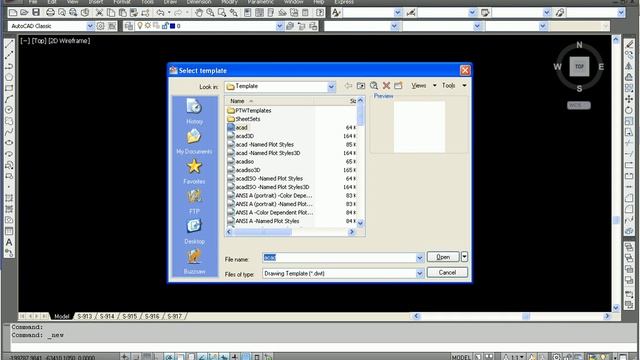Click the Zoom Realtime magnifier icon

coord(210,13)
